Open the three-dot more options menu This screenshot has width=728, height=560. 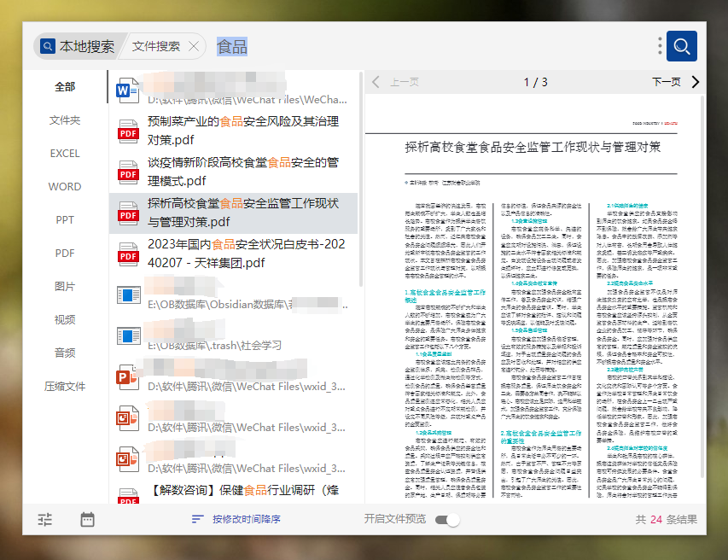[659, 45]
